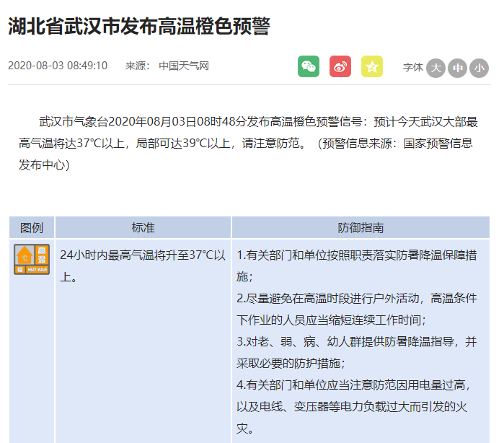Share article via Weibo icon
Image resolution: width=504 pixels, height=443 pixels.
click(x=340, y=66)
